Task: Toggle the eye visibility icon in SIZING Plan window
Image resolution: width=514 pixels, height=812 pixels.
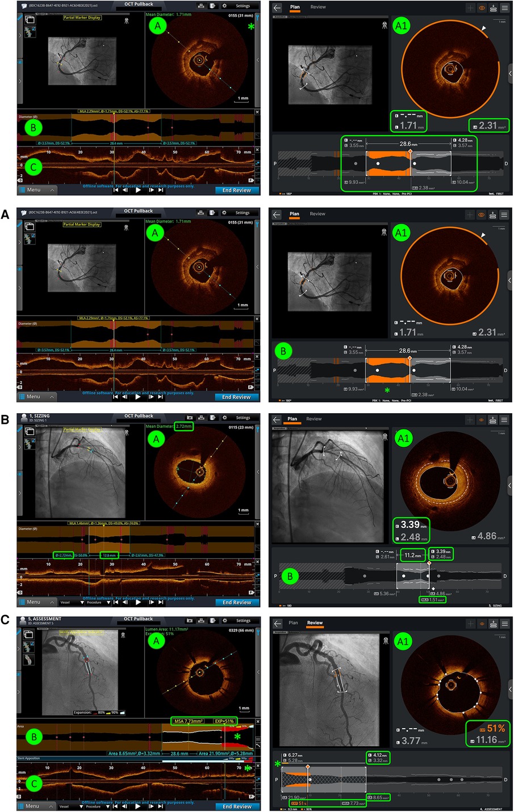Action: tap(482, 420)
